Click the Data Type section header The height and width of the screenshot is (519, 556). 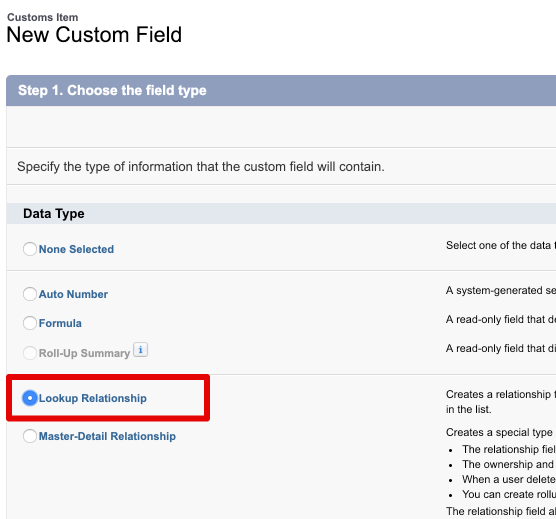(54, 213)
